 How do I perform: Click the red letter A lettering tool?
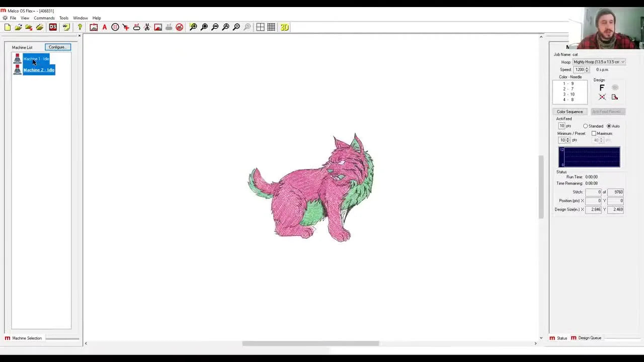(x=105, y=27)
